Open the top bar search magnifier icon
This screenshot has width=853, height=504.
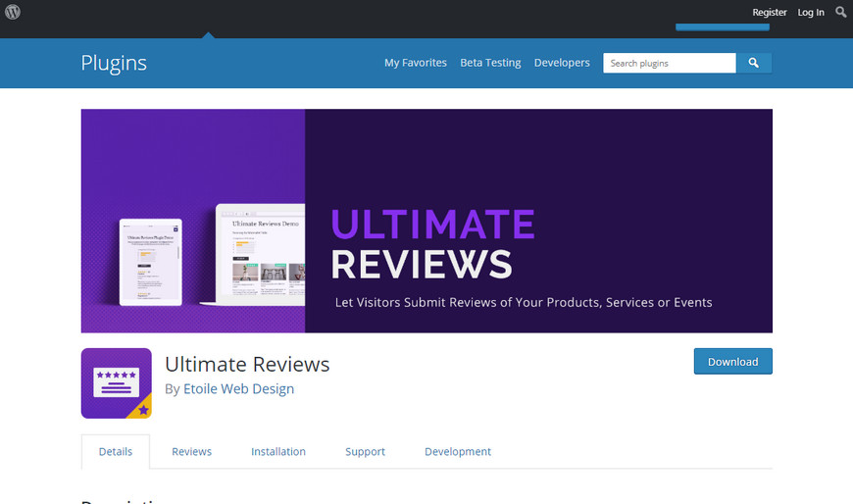840,12
